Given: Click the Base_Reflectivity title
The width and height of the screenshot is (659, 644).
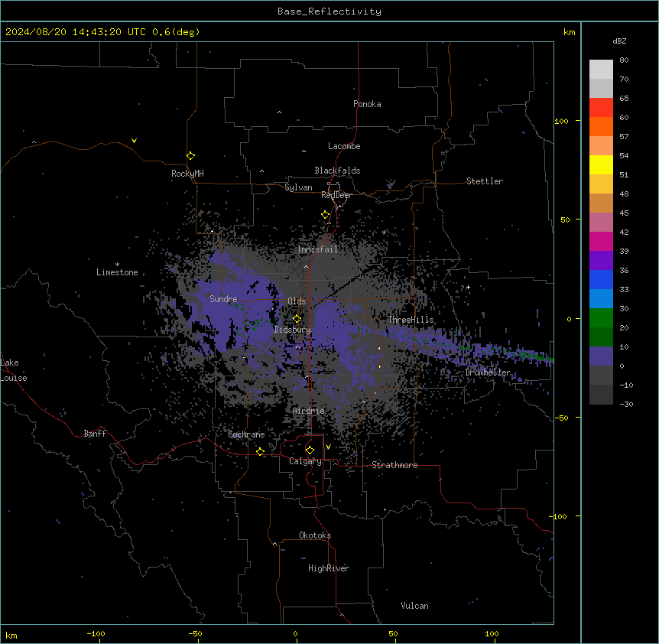Looking at the screenshot, I should (x=329, y=11).
